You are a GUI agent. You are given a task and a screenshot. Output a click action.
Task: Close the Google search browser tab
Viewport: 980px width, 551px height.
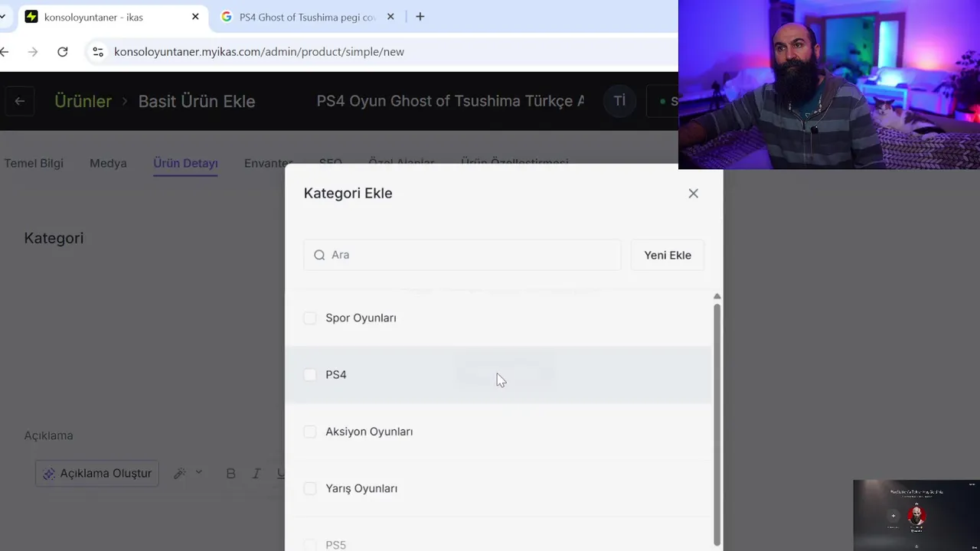point(390,17)
